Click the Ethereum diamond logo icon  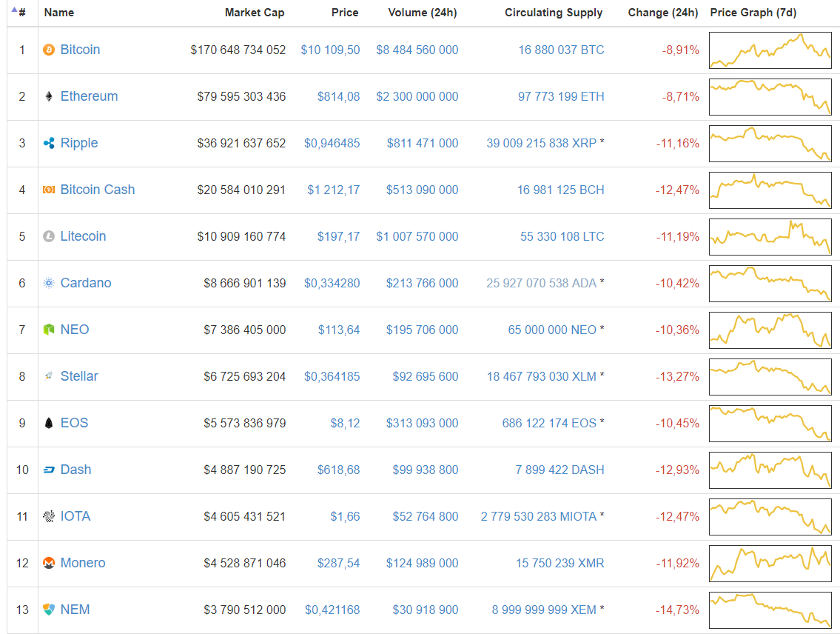(49, 96)
